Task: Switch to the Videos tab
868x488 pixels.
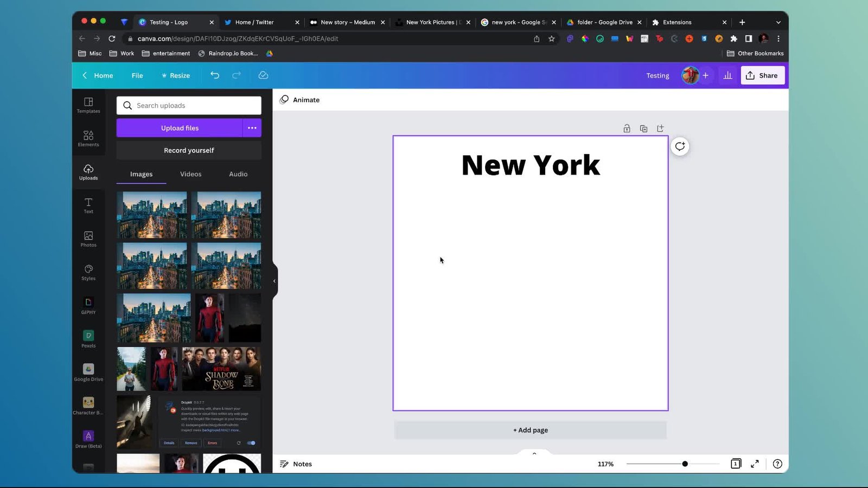Action: tap(190, 174)
